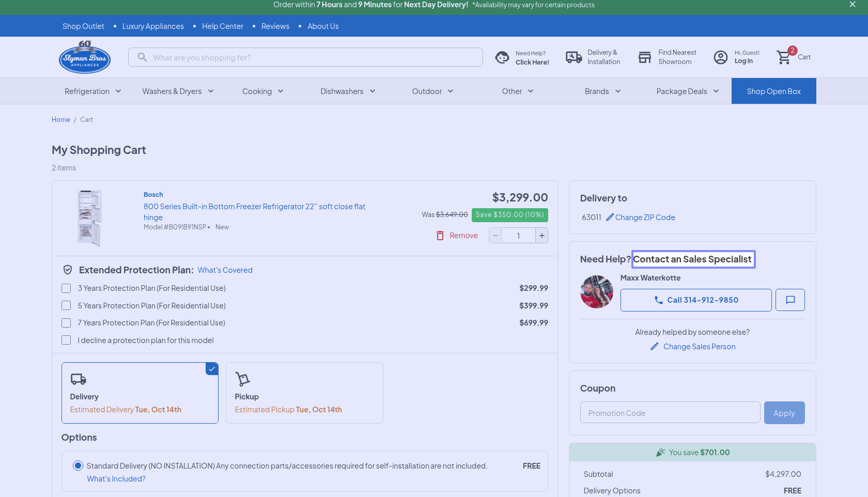Expand the Refrigeration dropdown menu
868x497 pixels.
click(x=93, y=91)
